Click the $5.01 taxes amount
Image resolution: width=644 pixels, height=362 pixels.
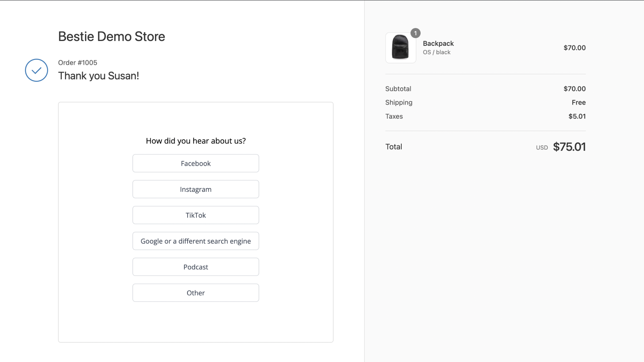tap(577, 116)
